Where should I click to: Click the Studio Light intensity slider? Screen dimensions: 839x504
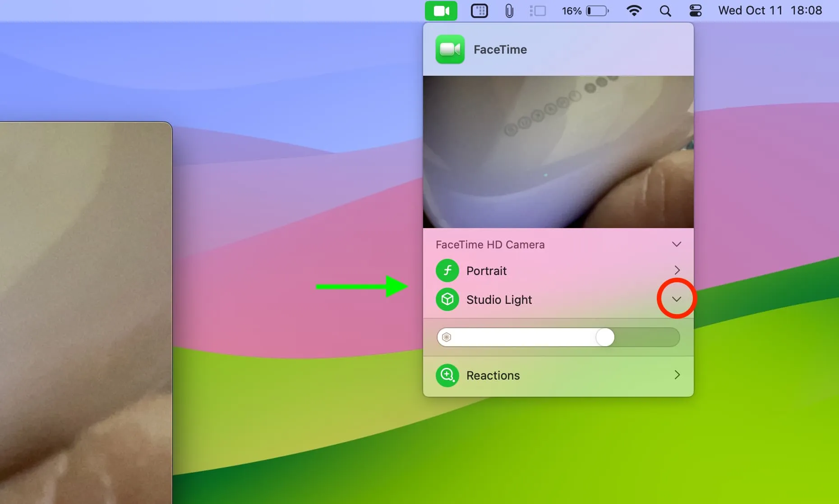558,337
